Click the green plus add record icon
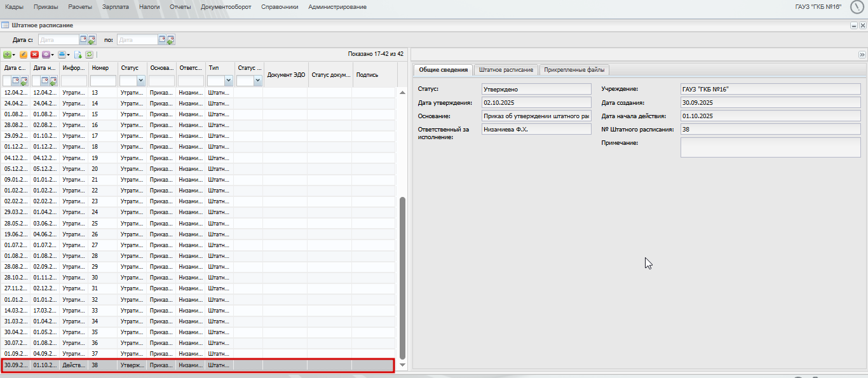 pos(7,55)
